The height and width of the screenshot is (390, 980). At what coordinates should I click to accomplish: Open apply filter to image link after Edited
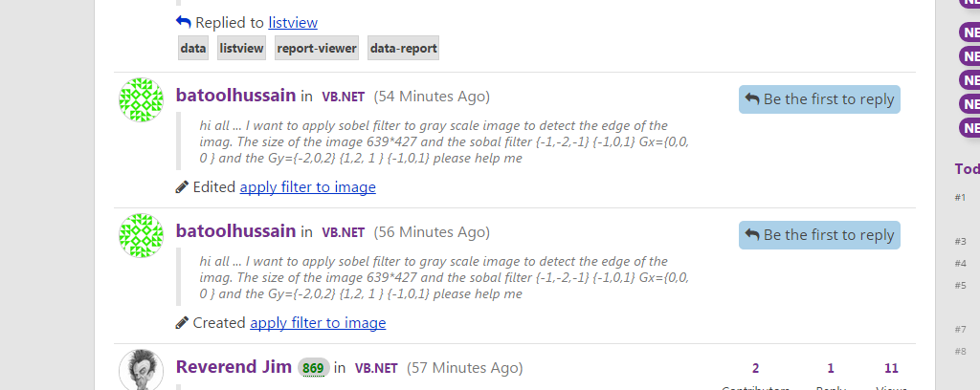307,187
